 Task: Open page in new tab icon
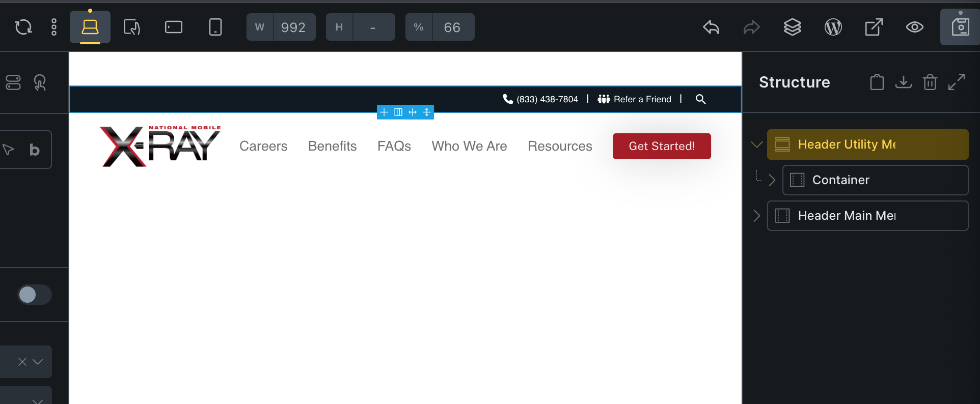coord(874,27)
